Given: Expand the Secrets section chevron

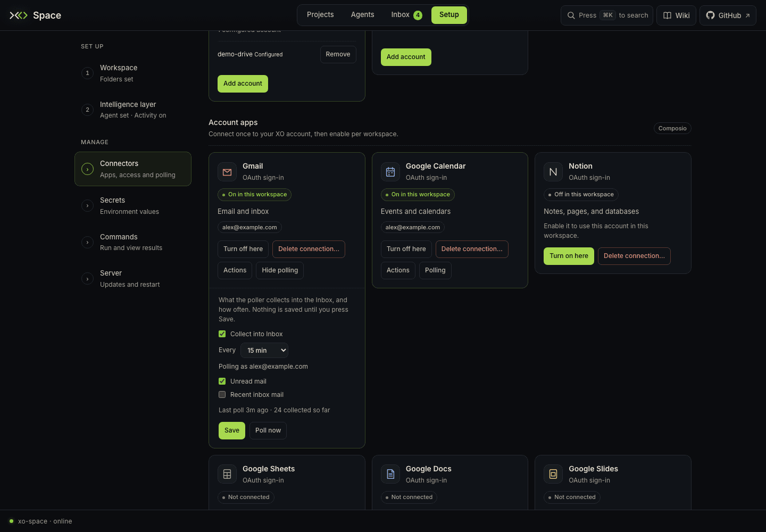Looking at the screenshot, I should [88, 205].
